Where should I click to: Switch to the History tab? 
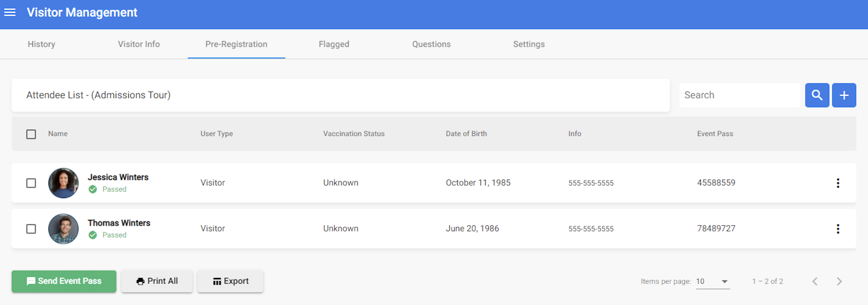pos(41,44)
